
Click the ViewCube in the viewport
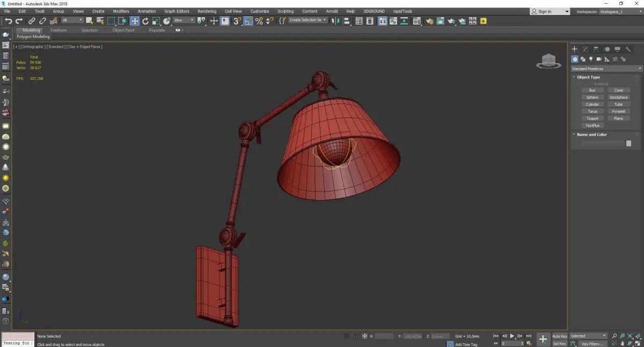tap(548, 61)
